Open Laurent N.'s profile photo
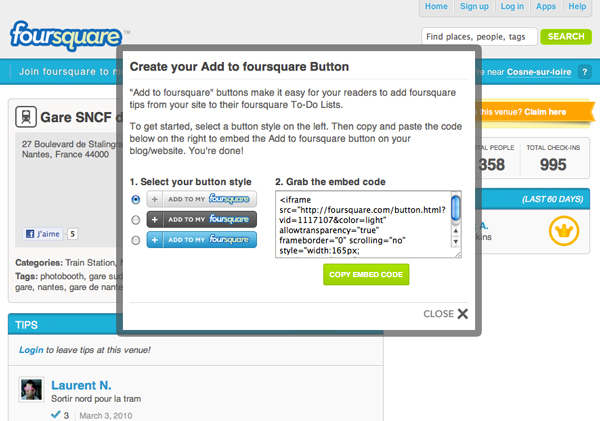The height and width of the screenshot is (421, 600). 31,390
